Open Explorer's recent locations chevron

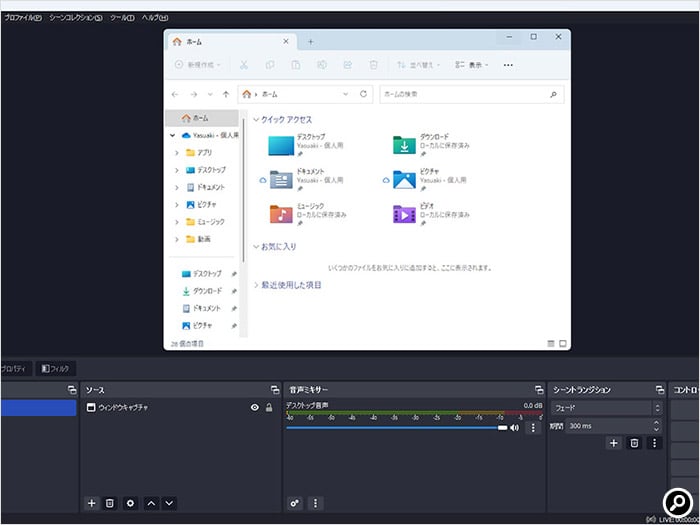(x=210, y=94)
